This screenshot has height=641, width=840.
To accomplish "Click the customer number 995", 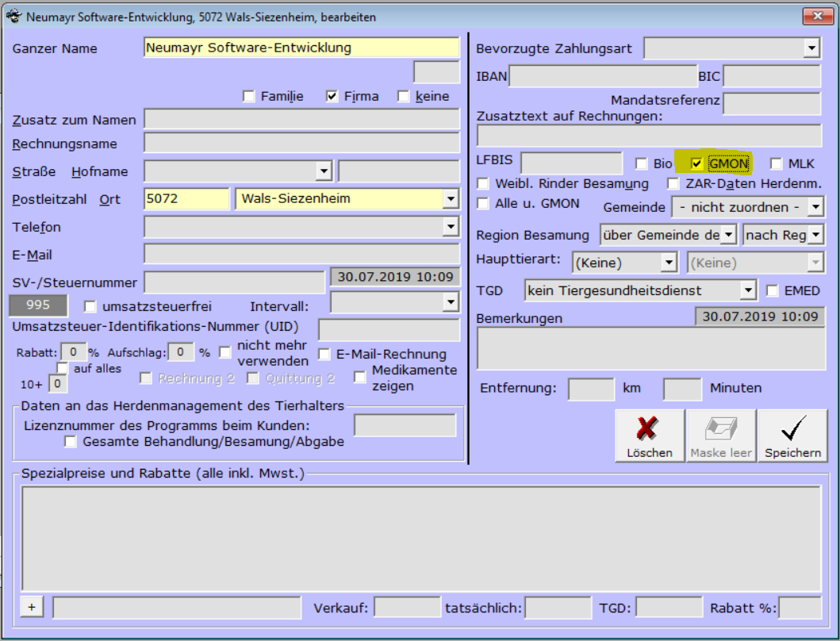I will pyautogui.click(x=38, y=305).
